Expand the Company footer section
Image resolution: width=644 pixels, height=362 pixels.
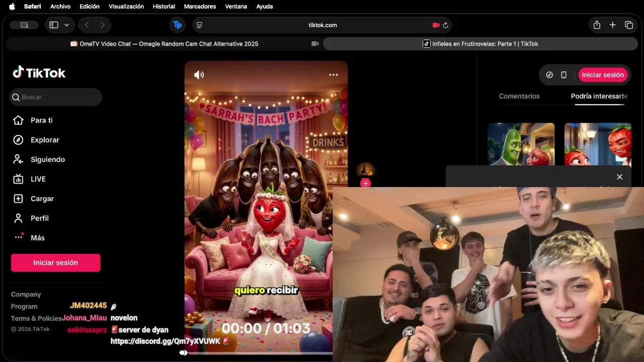coord(26,295)
